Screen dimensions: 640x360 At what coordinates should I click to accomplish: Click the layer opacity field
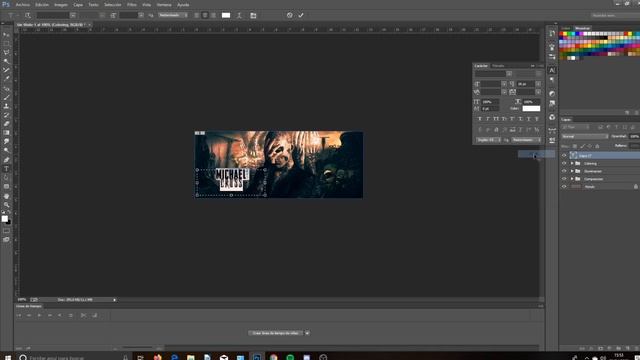point(634,136)
